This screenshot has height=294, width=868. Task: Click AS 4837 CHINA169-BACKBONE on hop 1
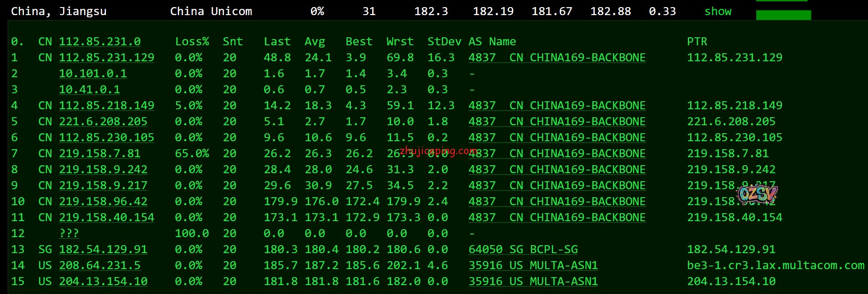(557, 58)
